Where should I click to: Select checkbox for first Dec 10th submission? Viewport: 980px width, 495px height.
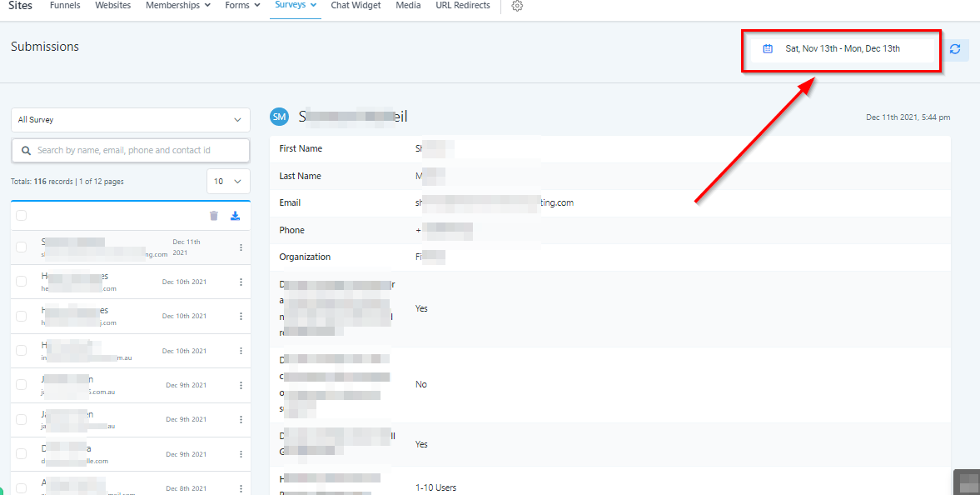[x=22, y=282]
